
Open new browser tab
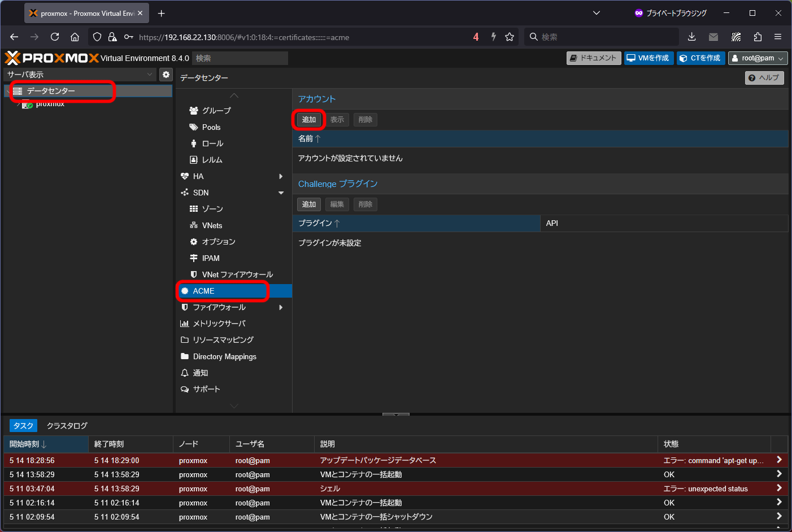[x=162, y=13]
